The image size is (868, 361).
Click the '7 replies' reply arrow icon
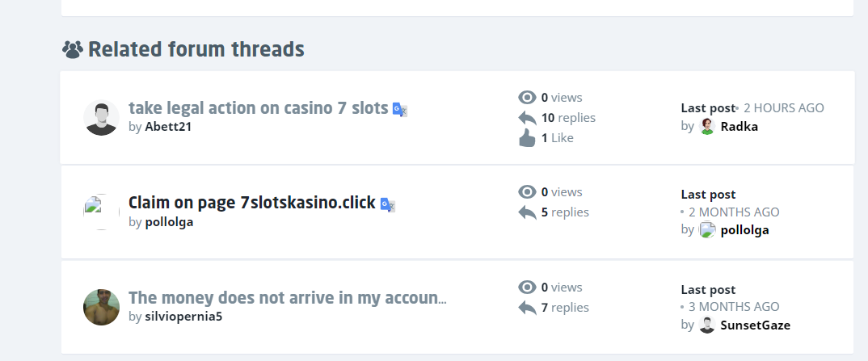pos(527,308)
